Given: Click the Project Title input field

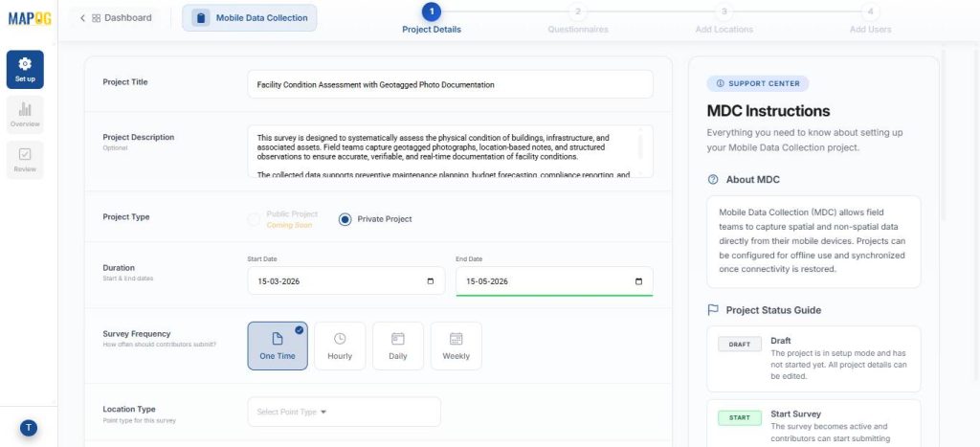Looking at the screenshot, I should tap(450, 84).
